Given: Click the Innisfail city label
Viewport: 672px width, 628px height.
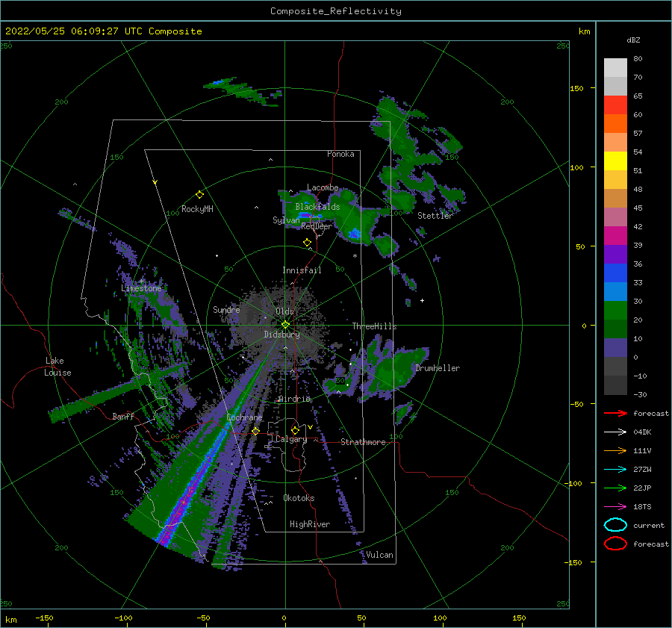Looking at the screenshot, I should (x=302, y=270).
